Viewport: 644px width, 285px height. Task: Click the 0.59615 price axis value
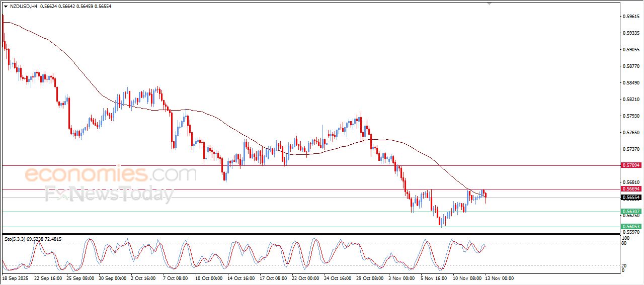(x=630, y=17)
